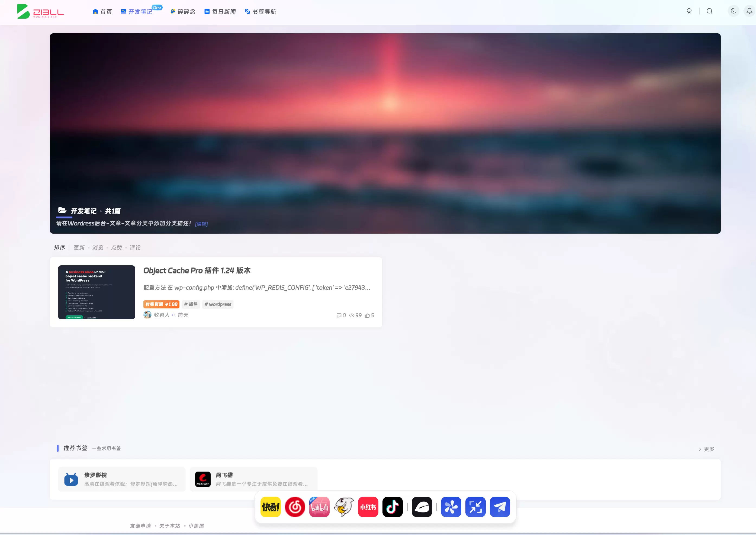756x535 pixels.
Task: Click the blue pinwheel dock icon
Action: tap(451, 507)
